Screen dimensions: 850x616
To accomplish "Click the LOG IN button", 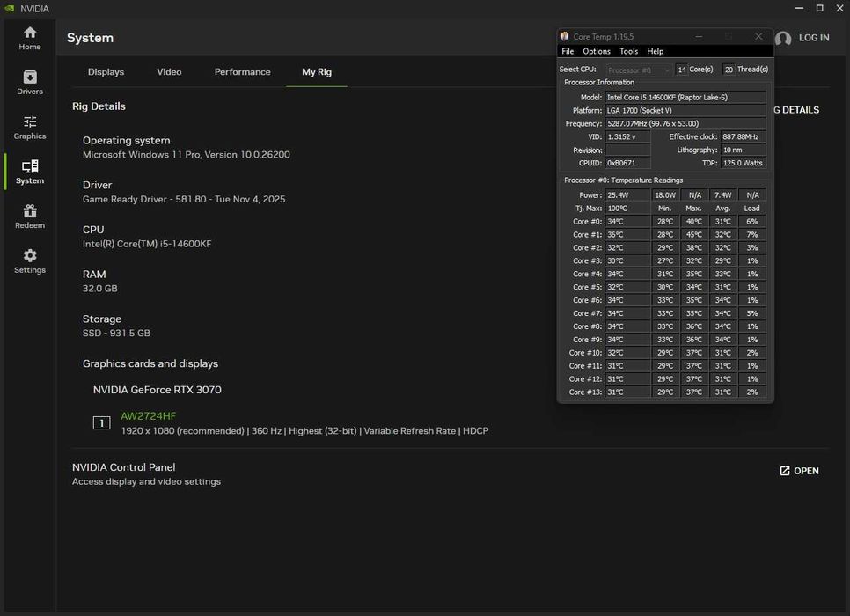I will click(813, 38).
